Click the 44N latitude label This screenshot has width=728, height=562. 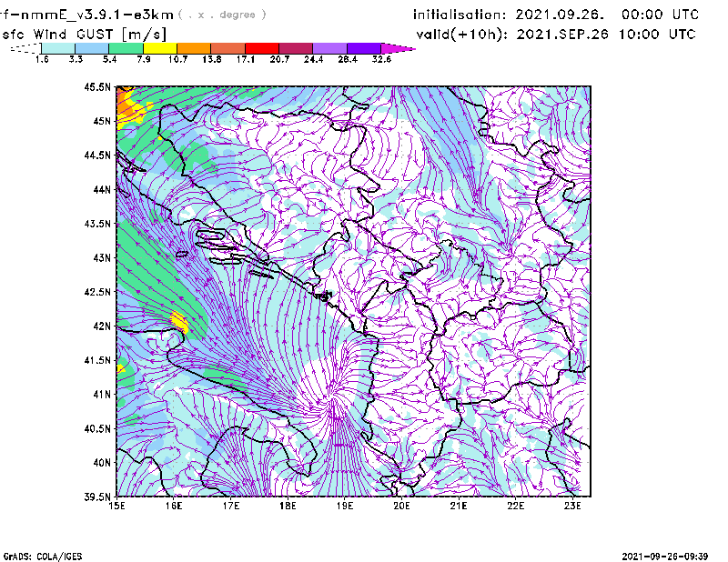pyautogui.click(x=102, y=189)
